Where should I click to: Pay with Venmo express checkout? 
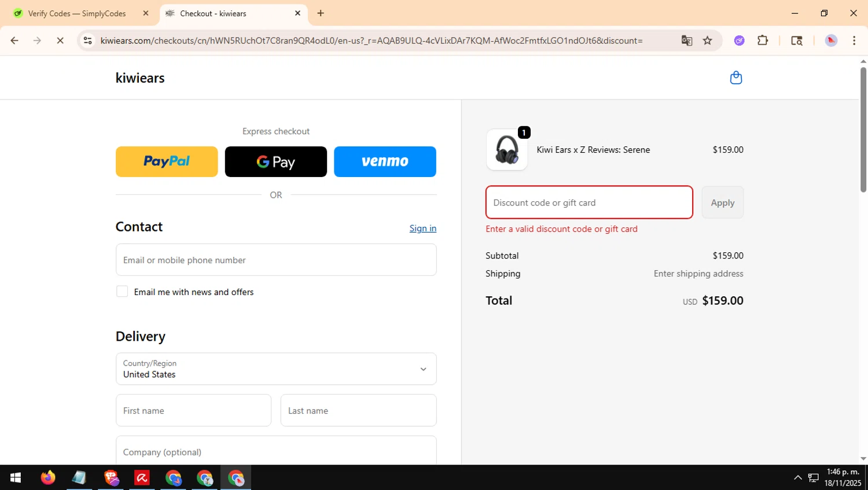pyautogui.click(x=385, y=161)
